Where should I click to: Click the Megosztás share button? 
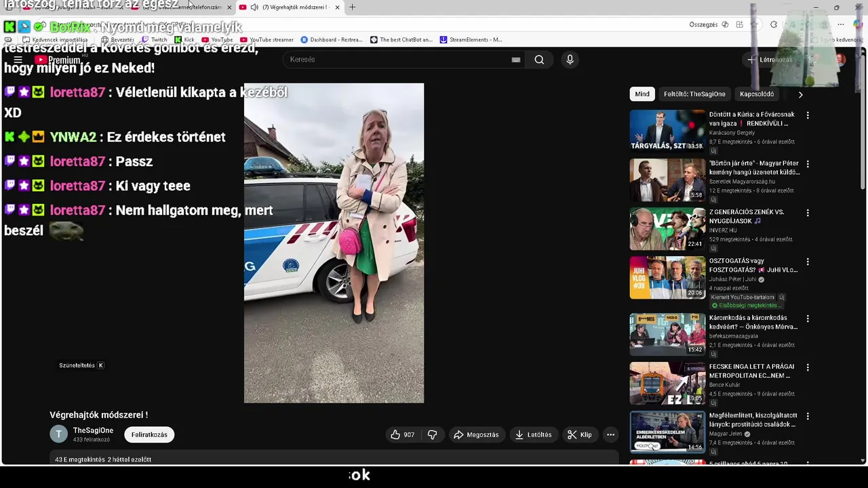coord(476,434)
